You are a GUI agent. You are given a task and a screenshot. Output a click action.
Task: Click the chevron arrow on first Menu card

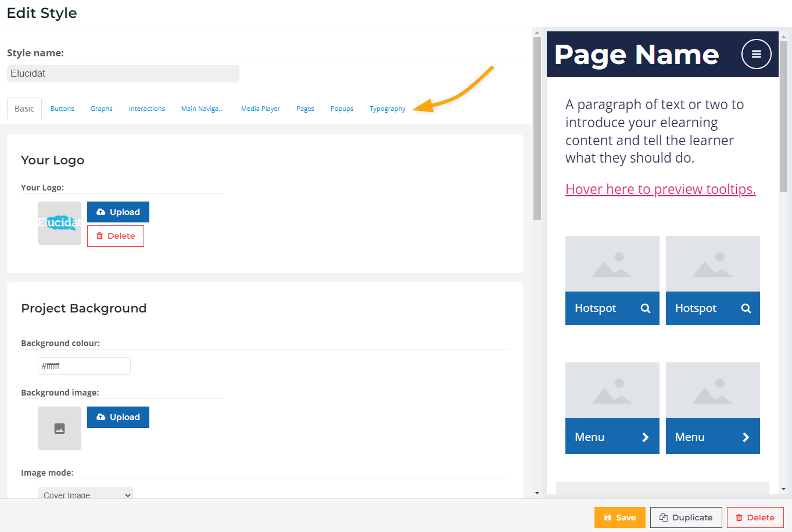tap(646, 437)
